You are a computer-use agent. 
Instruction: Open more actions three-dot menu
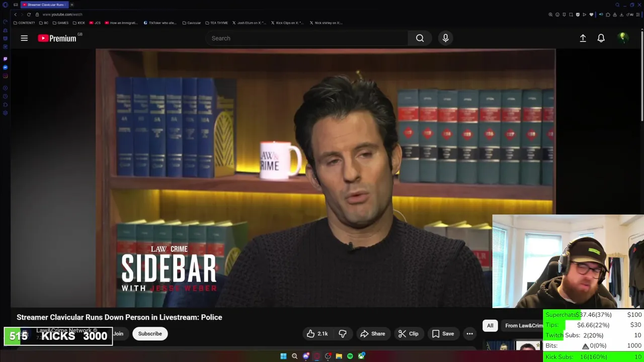pyautogui.click(x=469, y=334)
